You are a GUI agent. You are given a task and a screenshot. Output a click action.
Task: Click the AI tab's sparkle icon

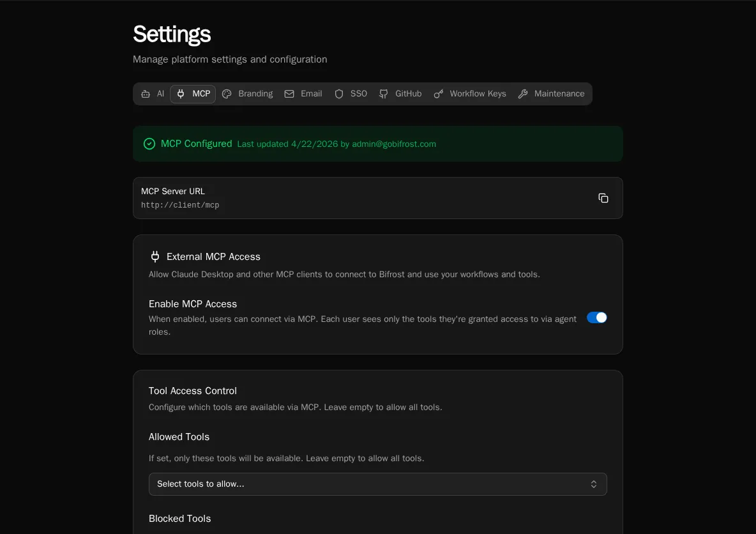[x=146, y=94]
